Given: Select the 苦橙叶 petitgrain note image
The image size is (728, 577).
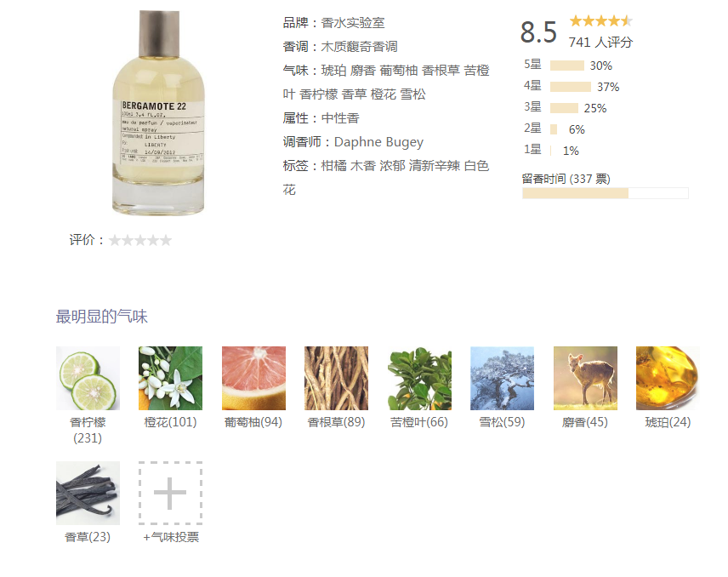Looking at the screenshot, I should click(x=419, y=378).
